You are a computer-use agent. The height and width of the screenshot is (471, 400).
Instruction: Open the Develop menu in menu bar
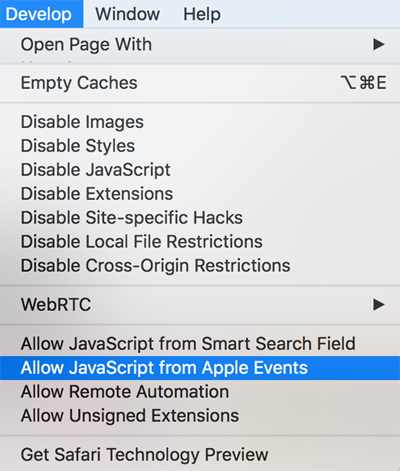pos(41,14)
